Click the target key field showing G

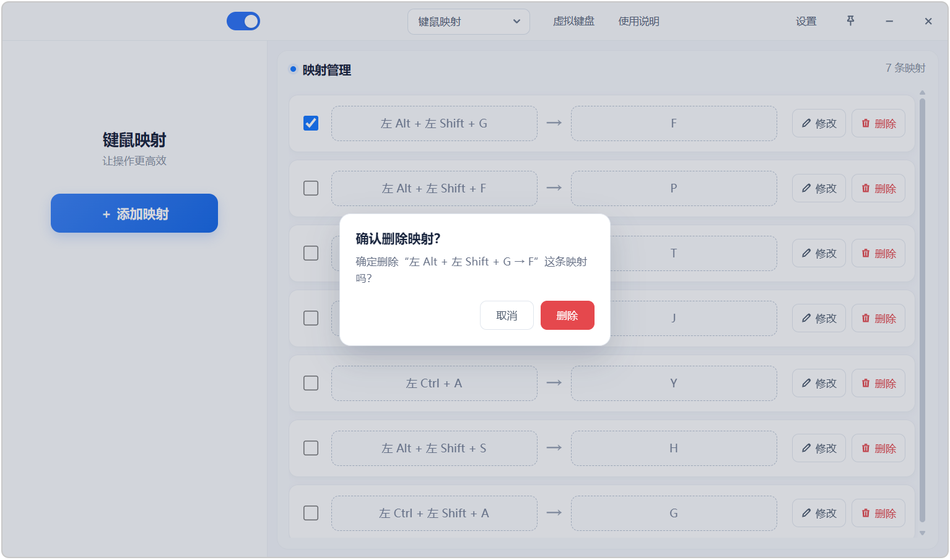click(x=674, y=513)
